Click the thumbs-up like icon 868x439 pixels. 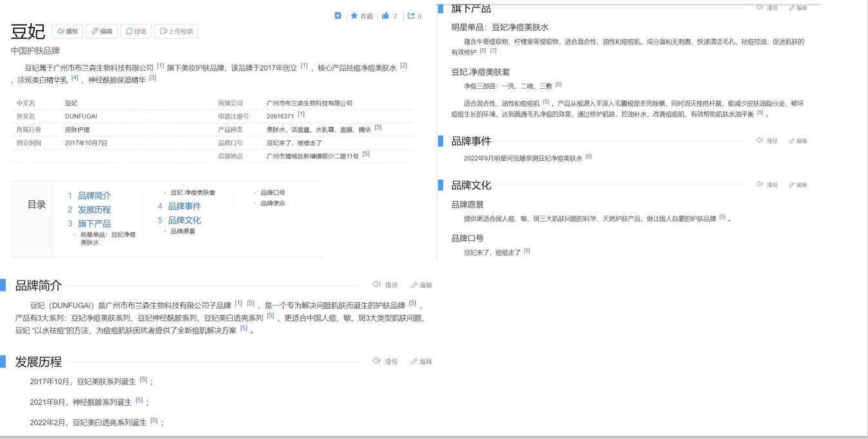coord(387,16)
